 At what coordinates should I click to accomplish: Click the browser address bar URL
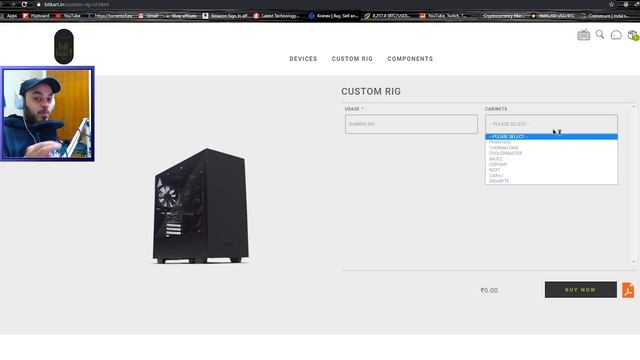click(76, 4)
